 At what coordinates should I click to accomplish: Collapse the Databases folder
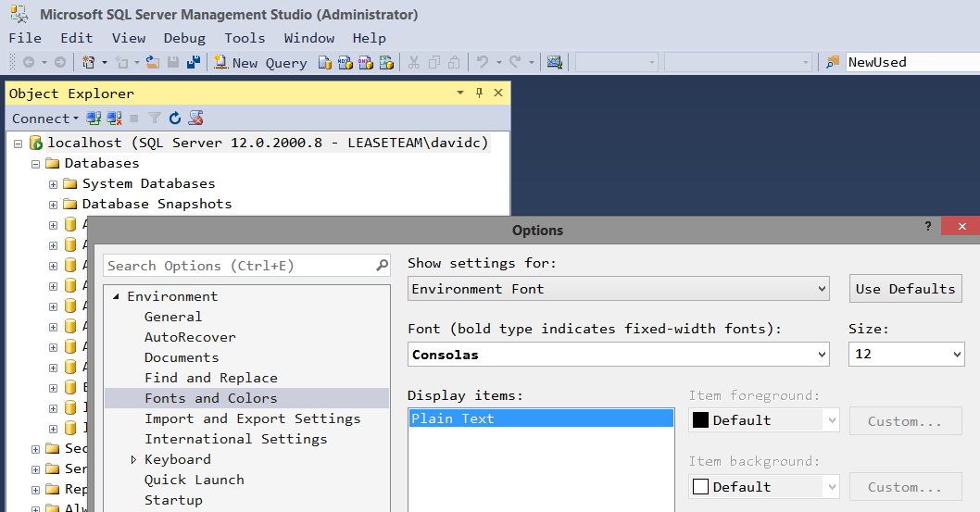[x=35, y=164]
